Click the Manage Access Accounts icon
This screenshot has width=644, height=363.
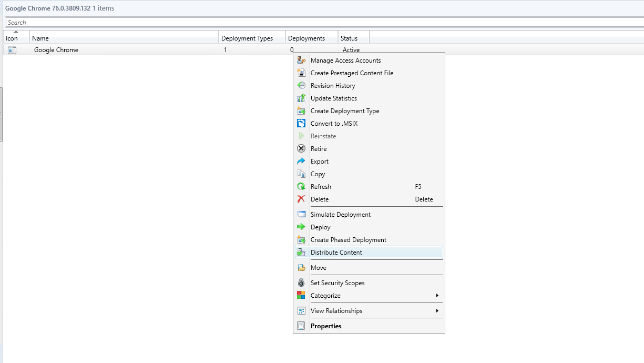pos(301,60)
